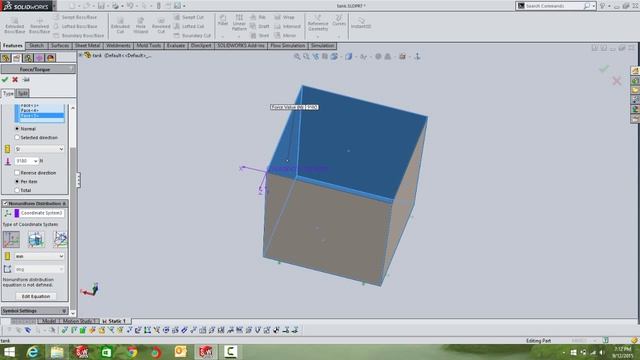Open SOLIDWORKS logo menu arrow
640x360 pixels.
pyautogui.click(x=54, y=6)
